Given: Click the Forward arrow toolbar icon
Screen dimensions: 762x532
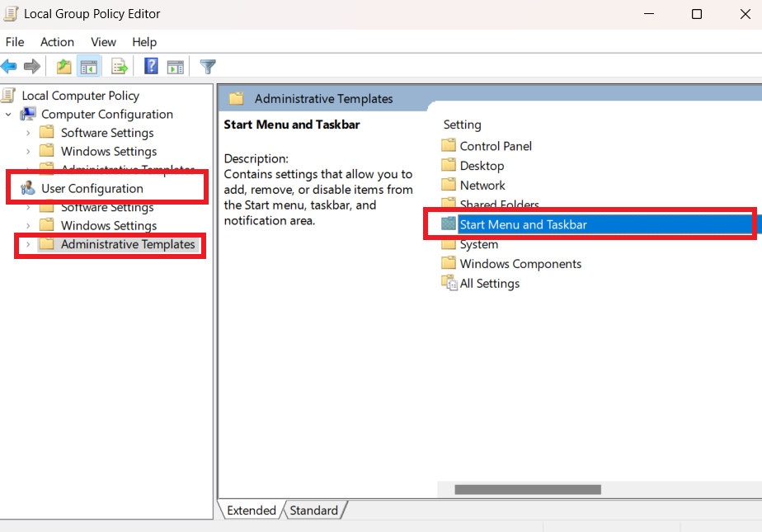Looking at the screenshot, I should (32, 66).
